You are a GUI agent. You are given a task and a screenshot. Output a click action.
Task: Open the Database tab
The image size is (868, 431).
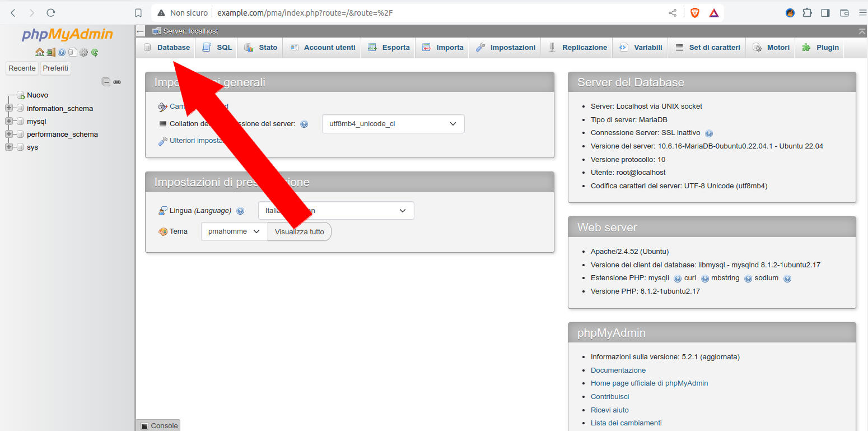166,48
